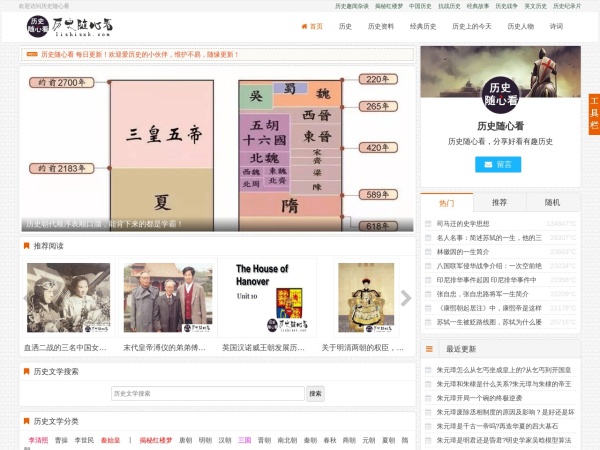Viewport: 600px width, 450px height.
Task: Click the home icon beside 首页
Action: 304,26
